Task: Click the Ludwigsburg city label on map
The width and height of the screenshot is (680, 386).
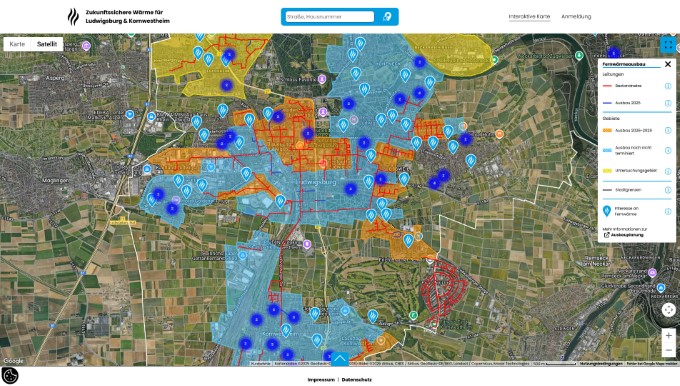Action: pyautogui.click(x=317, y=182)
